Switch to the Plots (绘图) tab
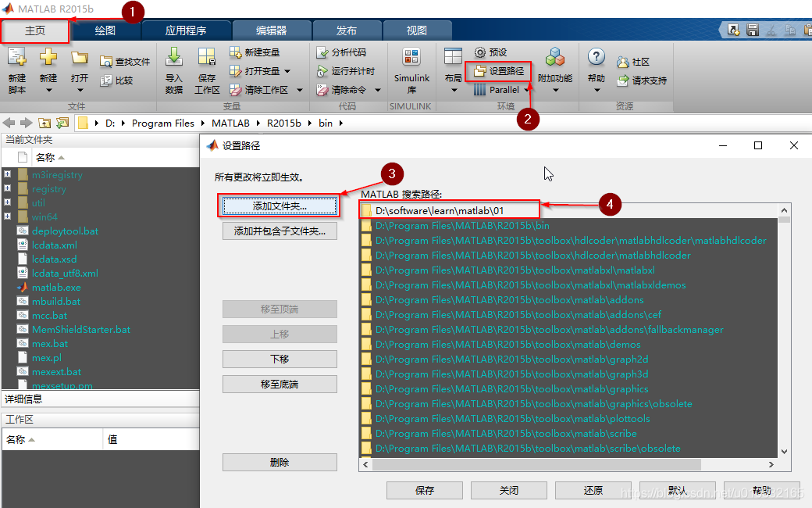 [x=105, y=30]
